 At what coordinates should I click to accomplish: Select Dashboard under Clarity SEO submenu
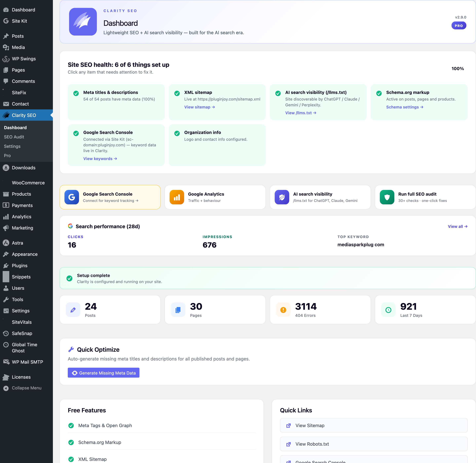tap(15, 128)
